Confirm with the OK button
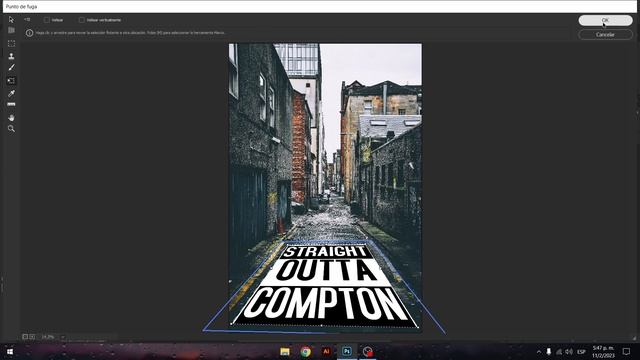The width and height of the screenshot is (640, 360). (x=605, y=20)
